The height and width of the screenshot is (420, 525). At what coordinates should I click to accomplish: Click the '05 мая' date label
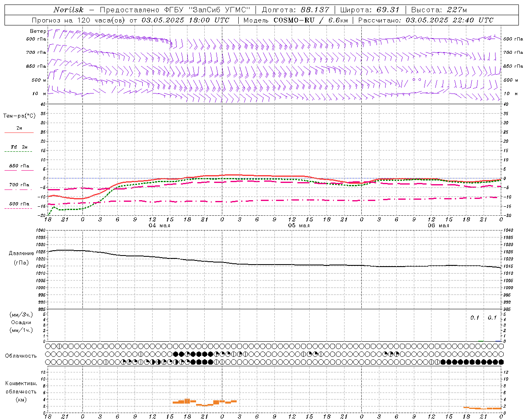click(299, 226)
